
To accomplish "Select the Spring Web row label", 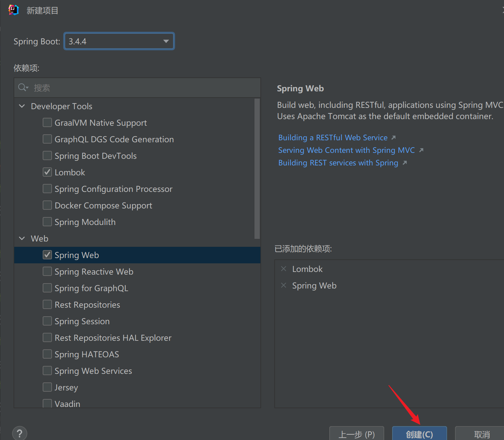I will (77, 255).
